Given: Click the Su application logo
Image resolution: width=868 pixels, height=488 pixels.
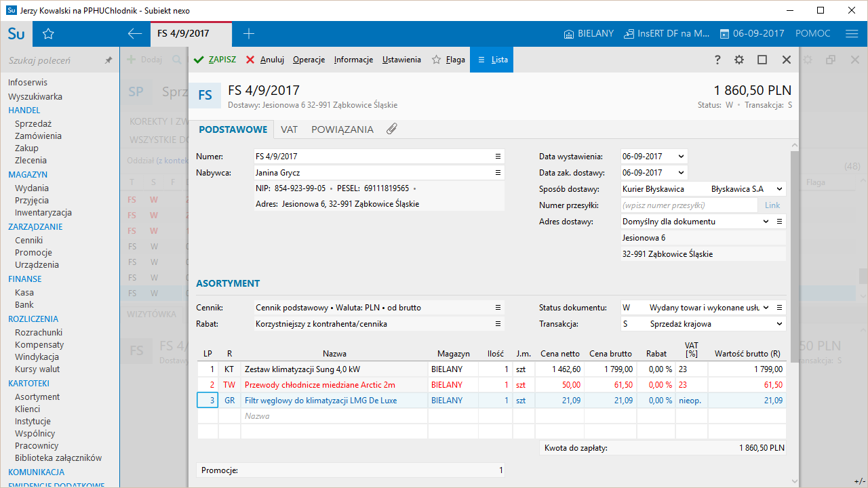Looking at the screenshot, I should (16, 34).
